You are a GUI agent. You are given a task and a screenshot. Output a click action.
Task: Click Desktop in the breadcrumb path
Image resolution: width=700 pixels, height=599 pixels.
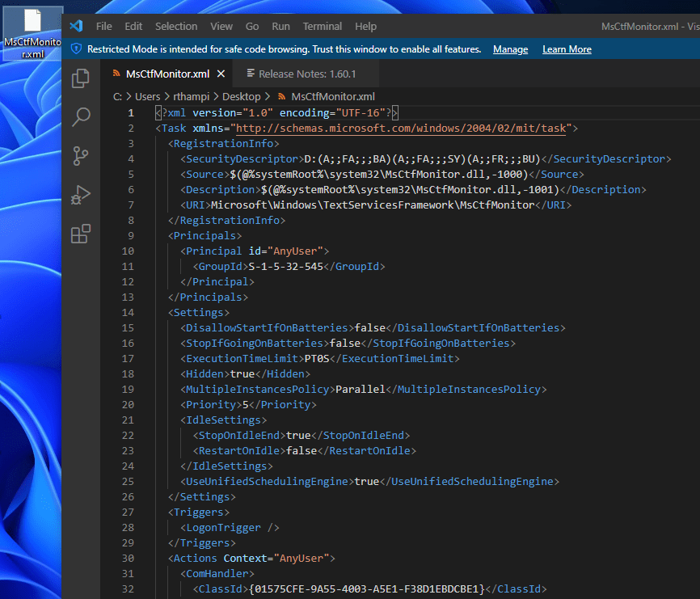tap(242, 96)
